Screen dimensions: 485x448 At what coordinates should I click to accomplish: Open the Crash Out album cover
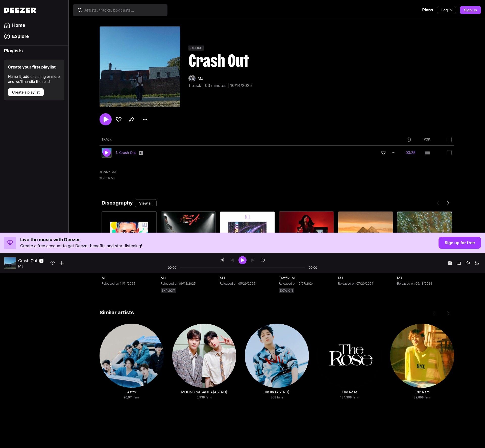pyautogui.click(x=140, y=67)
